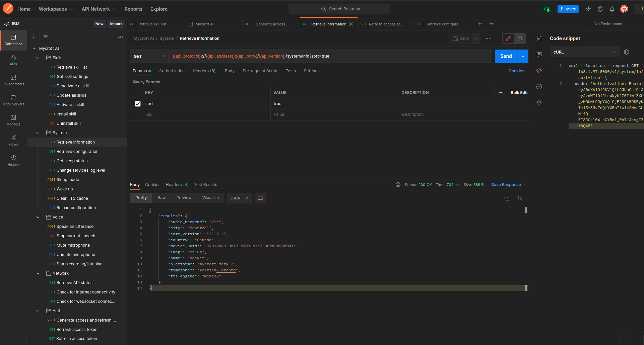
Task: Search within the response body
Action: 520,198
